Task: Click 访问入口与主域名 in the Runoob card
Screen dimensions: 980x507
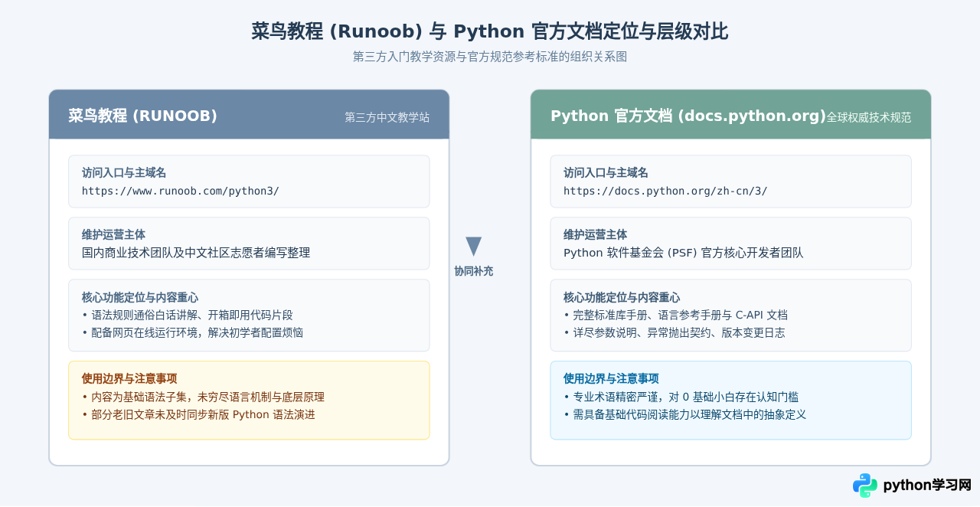Action: click(x=124, y=173)
